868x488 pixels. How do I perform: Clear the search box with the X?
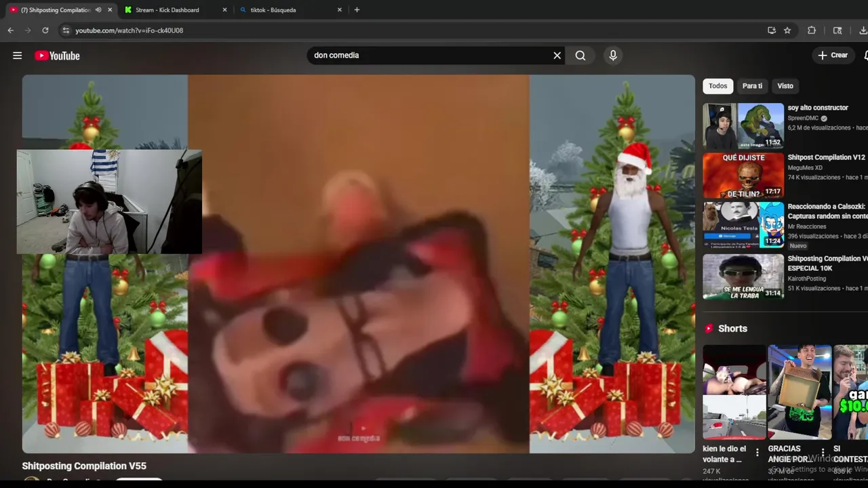(x=557, y=56)
